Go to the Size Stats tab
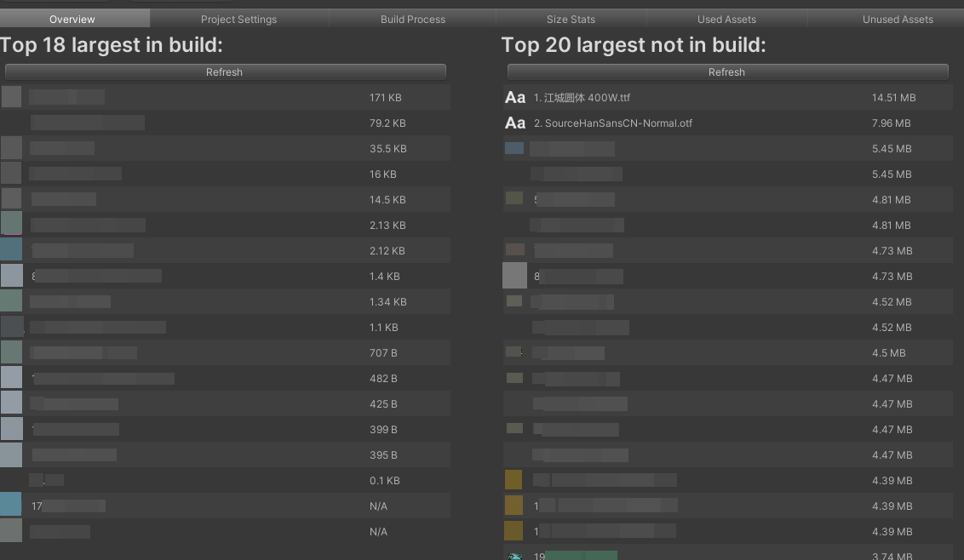The width and height of the screenshot is (964, 560). pos(571,19)
